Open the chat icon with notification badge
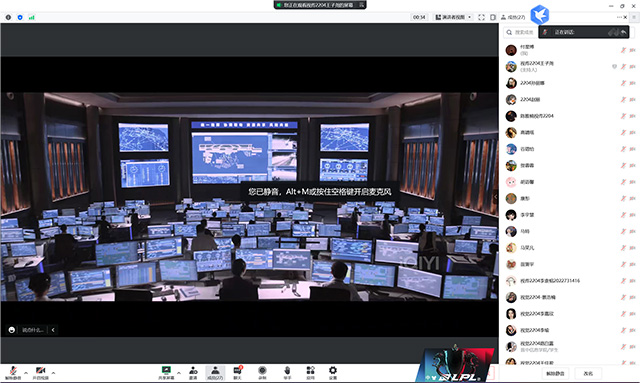Screen dimensions: 640x383 pyautogui.click(x=238, y=372)
